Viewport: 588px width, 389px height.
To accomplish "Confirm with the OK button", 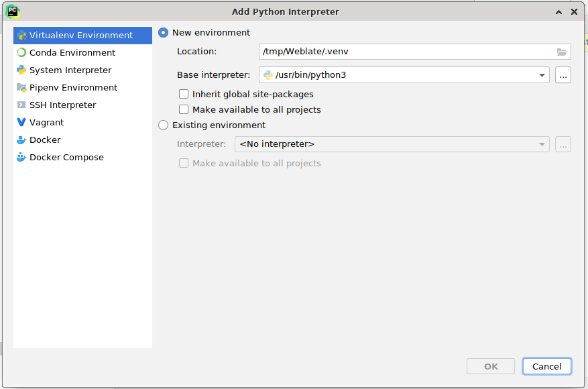I will click(x=490, y=366).
